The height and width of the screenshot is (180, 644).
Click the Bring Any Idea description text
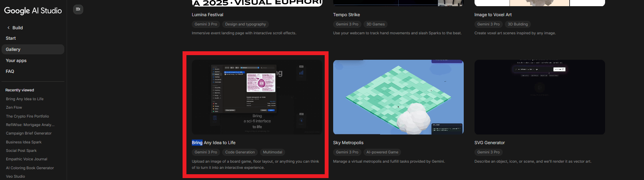pos(255,165)
